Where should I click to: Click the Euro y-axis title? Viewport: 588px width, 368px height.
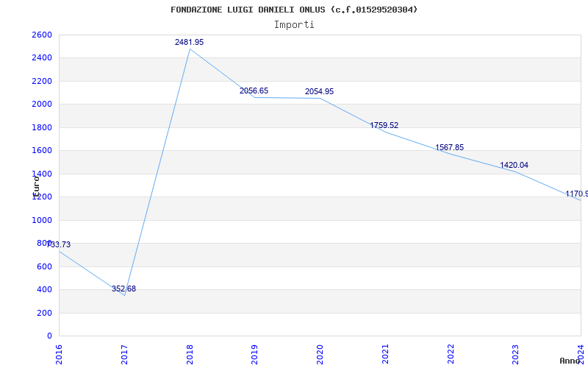(x=36, y=187)
